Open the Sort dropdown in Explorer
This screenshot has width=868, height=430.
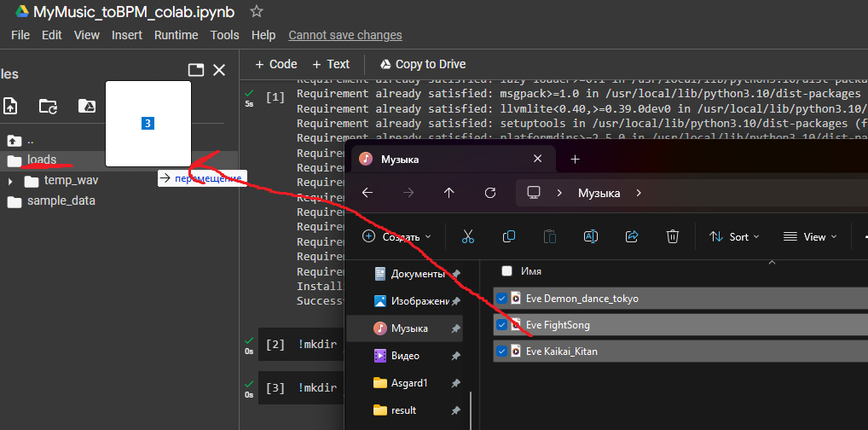(x=734, y=236)
